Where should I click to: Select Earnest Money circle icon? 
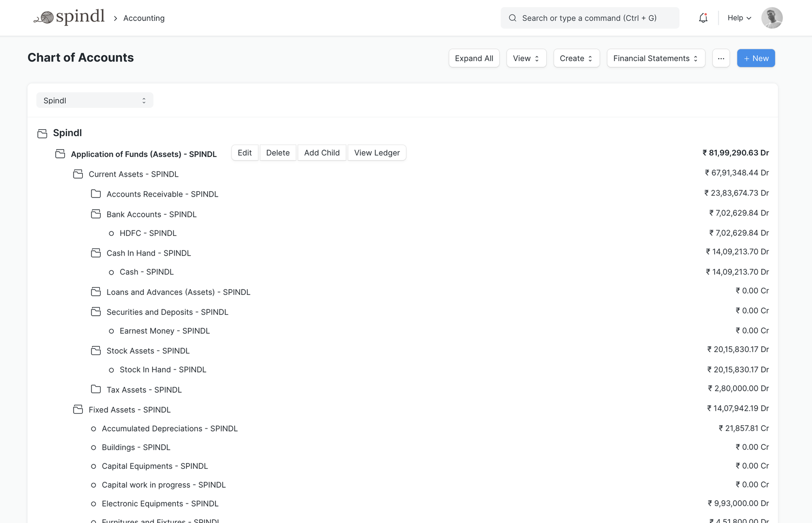111,331
